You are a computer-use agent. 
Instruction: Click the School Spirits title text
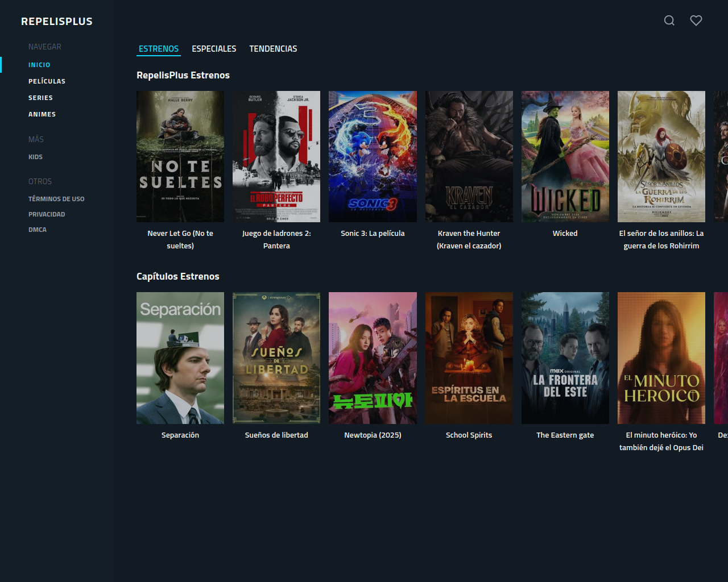(x=469, y=435)
